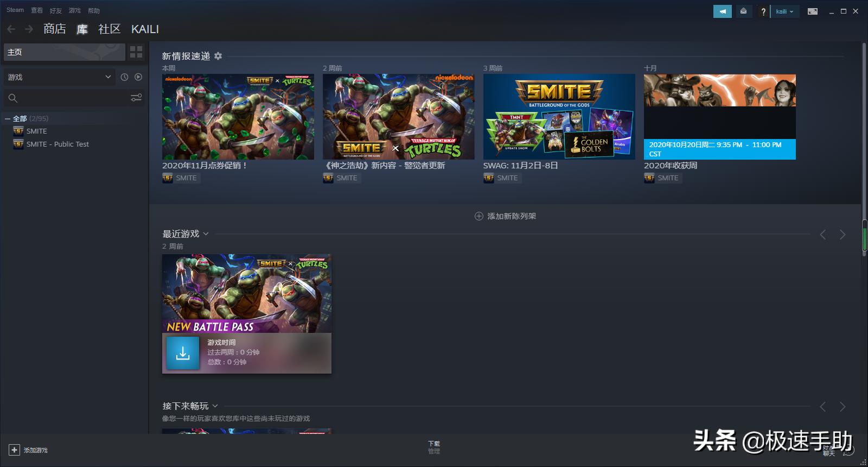This screenshot has height=467, width=868.
Task: Click 接下来畅玩 shelf left arrow
Action: [x=823, y=407]
